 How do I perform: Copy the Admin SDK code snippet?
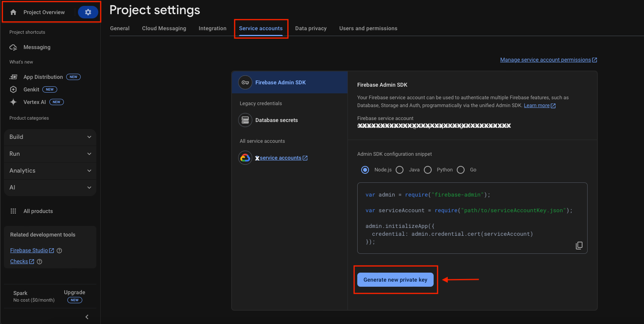(x=579, y=245)
